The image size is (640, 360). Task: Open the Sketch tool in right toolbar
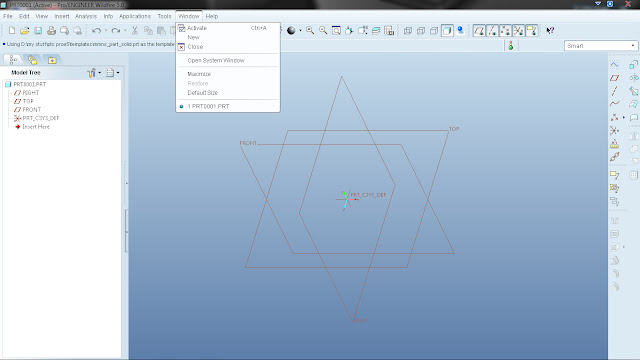tap(614, 64)
